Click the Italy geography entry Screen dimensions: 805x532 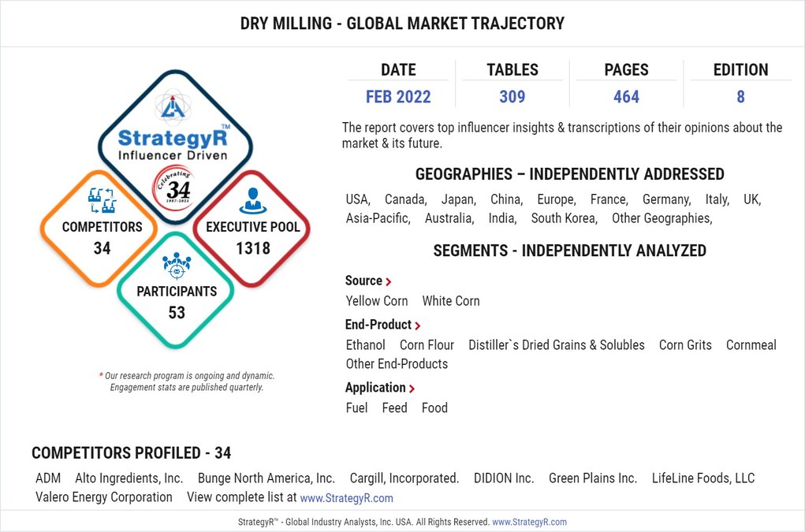(x=717, y=199)
